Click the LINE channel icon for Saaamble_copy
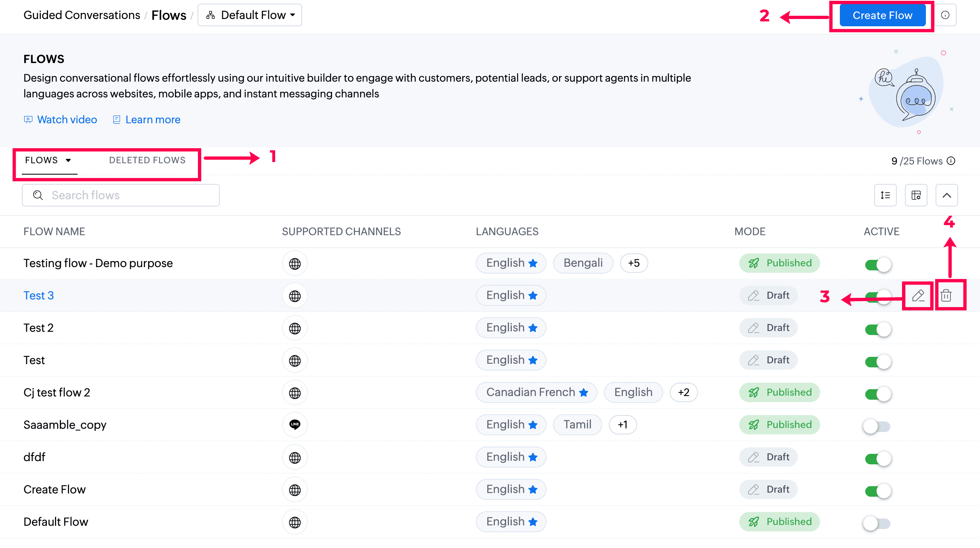 coord(295,424)
